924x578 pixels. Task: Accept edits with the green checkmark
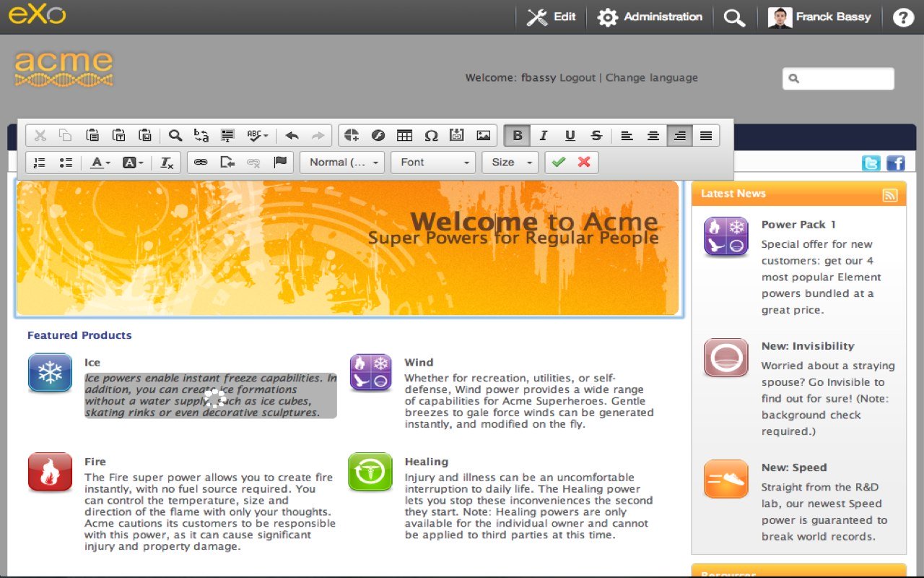[x=558, y=163]
